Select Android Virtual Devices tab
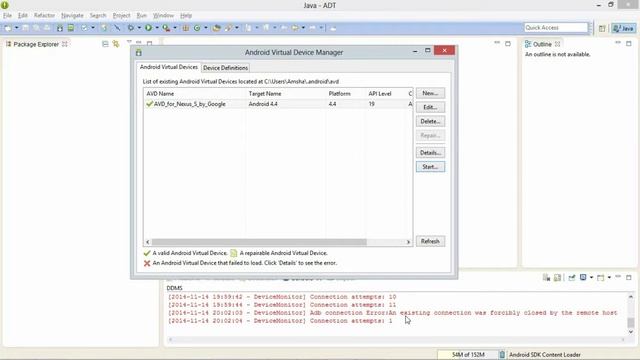The height and width of the screenshot is (360, 640). coord(169,67)
